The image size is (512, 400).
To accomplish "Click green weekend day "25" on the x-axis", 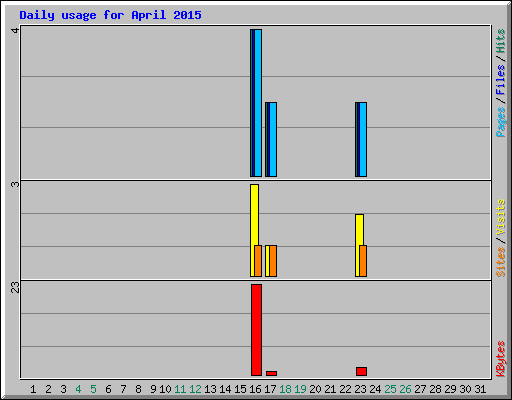I will (x=390, y=389).
